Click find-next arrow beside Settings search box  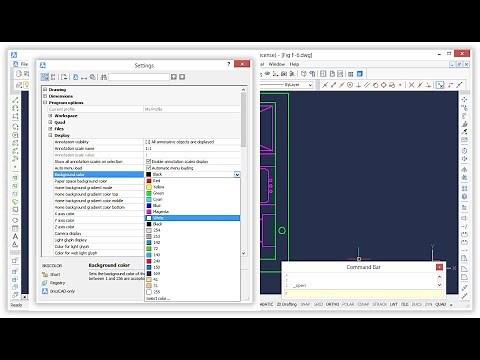pyautogui.click(x=174, y=77)
